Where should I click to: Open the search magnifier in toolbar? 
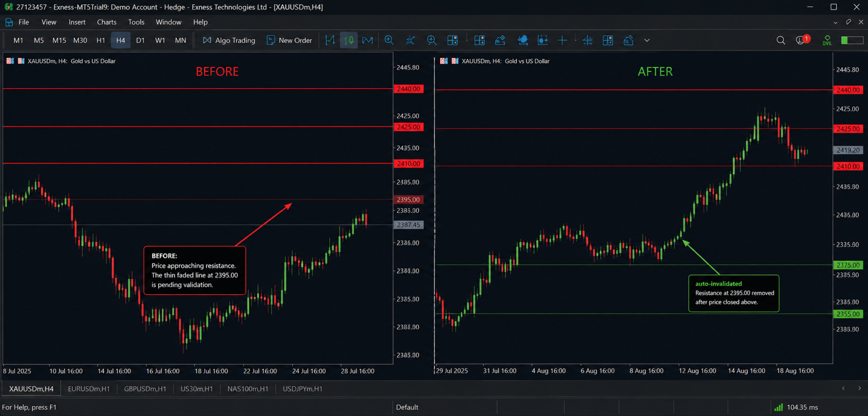[x=781, y=40]
